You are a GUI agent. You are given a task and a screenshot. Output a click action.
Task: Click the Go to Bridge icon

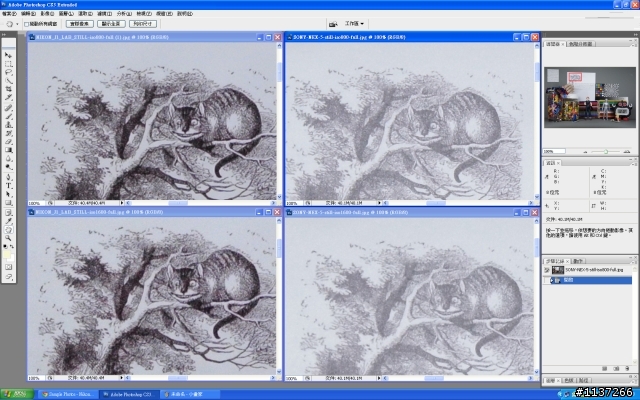pyautogui.click(x=333, y=24)
